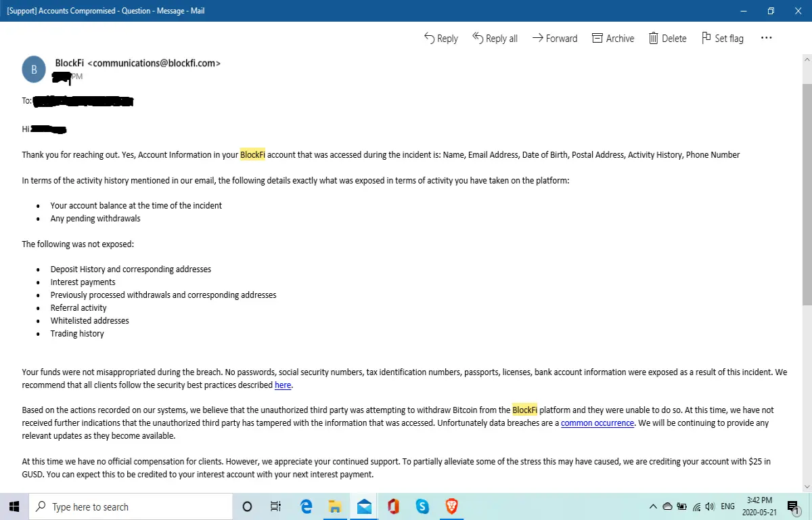Click the bullet 'Deposit History and corresponding addresses'
The width and height of the screenshot is (812, 520).
pyautogui.click(x=131, y=269)
